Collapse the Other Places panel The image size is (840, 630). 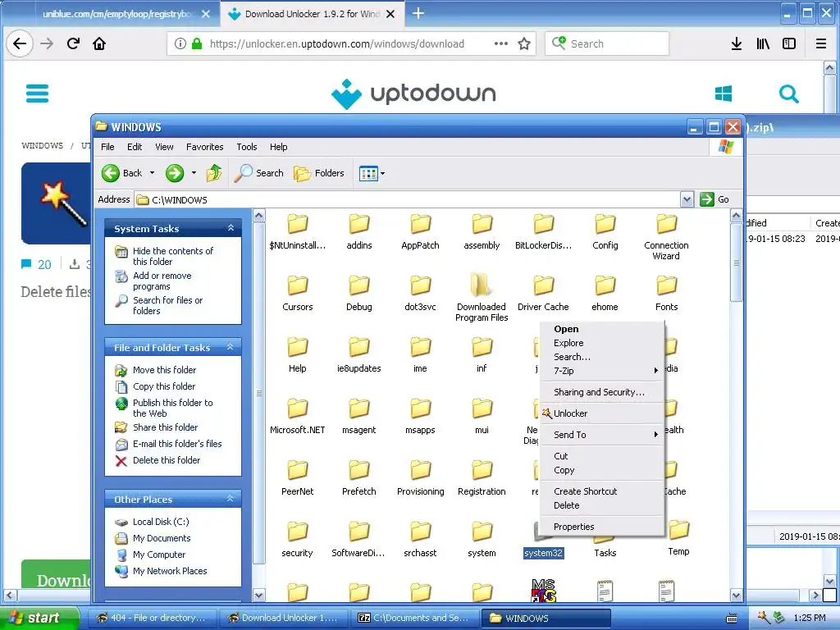(231, 499)
